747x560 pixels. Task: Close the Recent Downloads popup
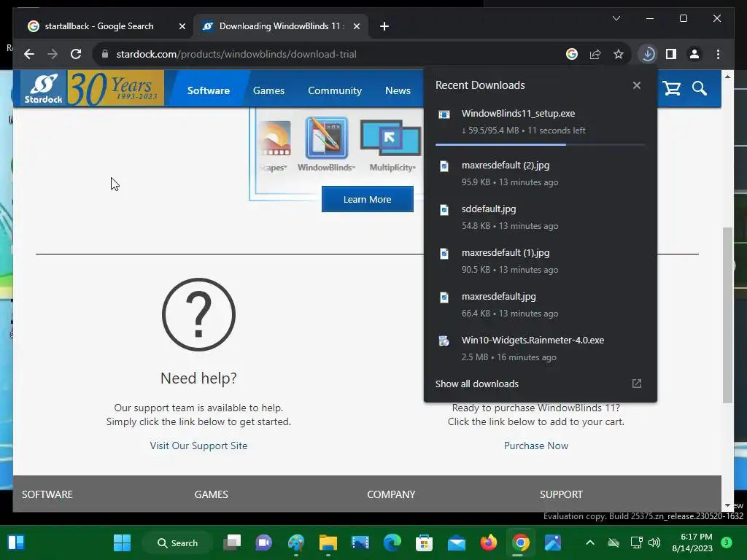[636, 85]
